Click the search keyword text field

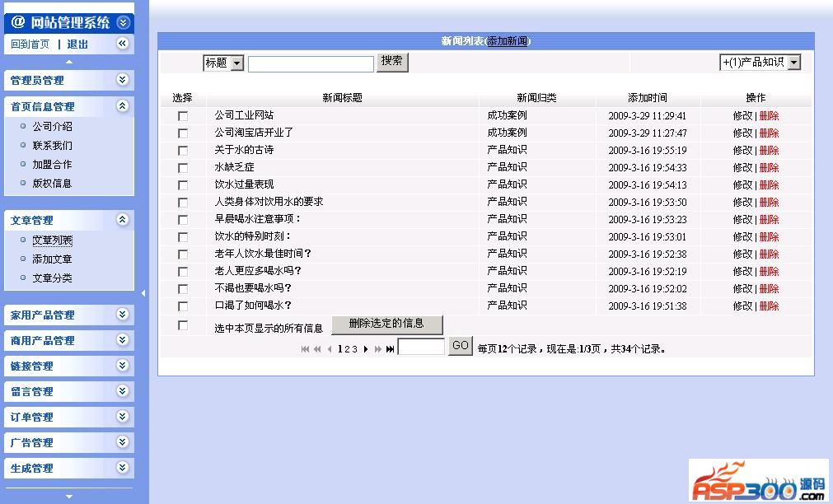(x=311, y=63)
